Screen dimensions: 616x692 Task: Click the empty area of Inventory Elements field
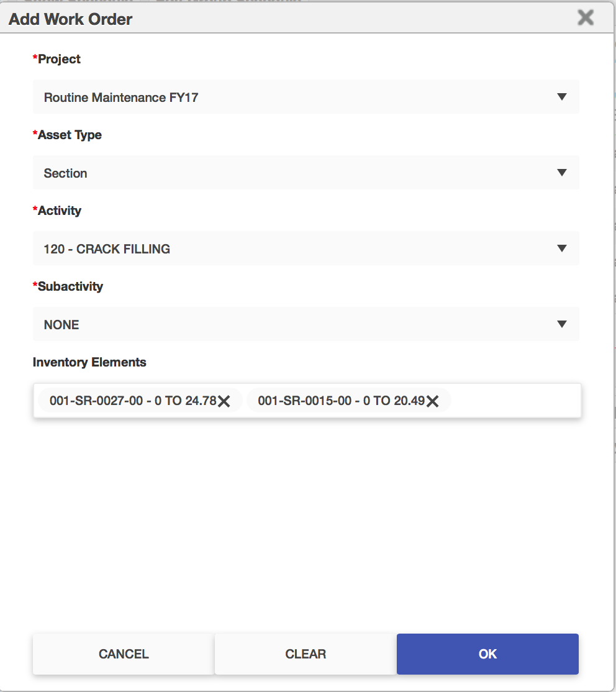pos(515,401)
